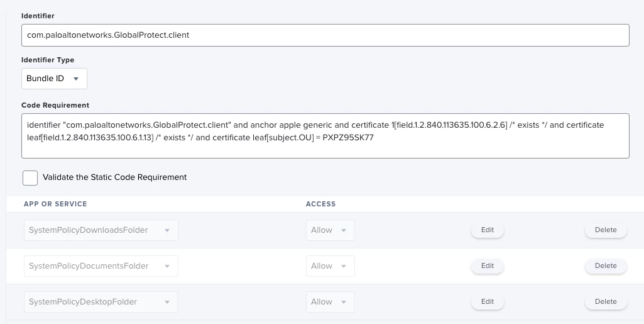Click the Identifier text field
Image resolution: width=644 pixels, height=324 pixels.
(x=325, y=35)
